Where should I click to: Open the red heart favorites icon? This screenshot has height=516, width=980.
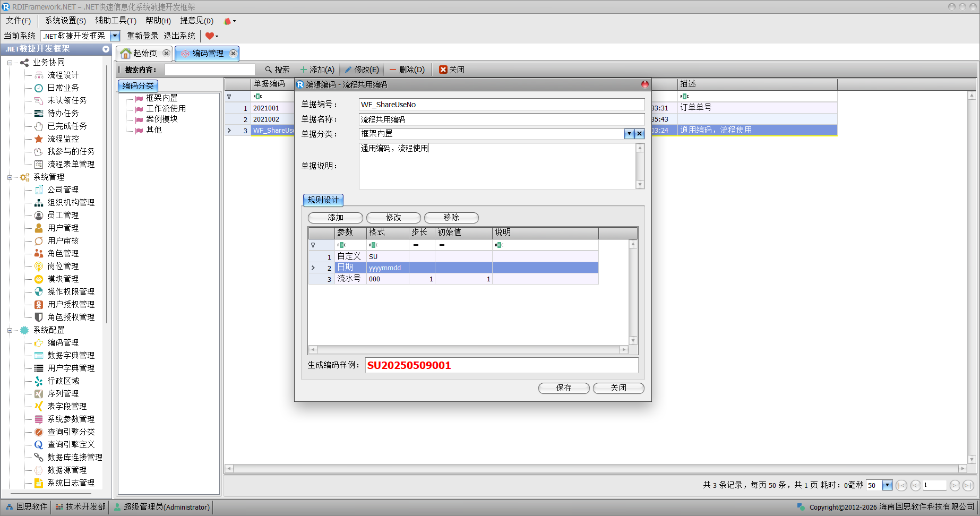(x=210, y=36)
